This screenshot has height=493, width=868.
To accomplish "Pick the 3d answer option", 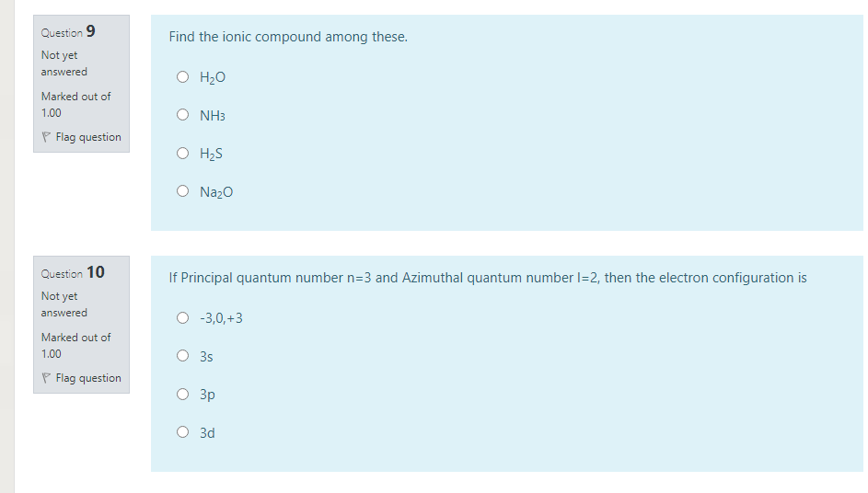I will [182, 432].
